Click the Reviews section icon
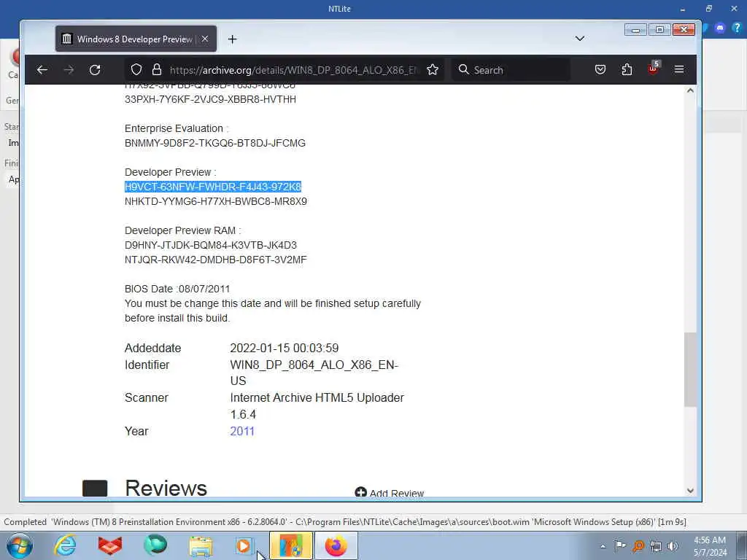This screenshot has width=747, height=560. click(x=95, y=489)
